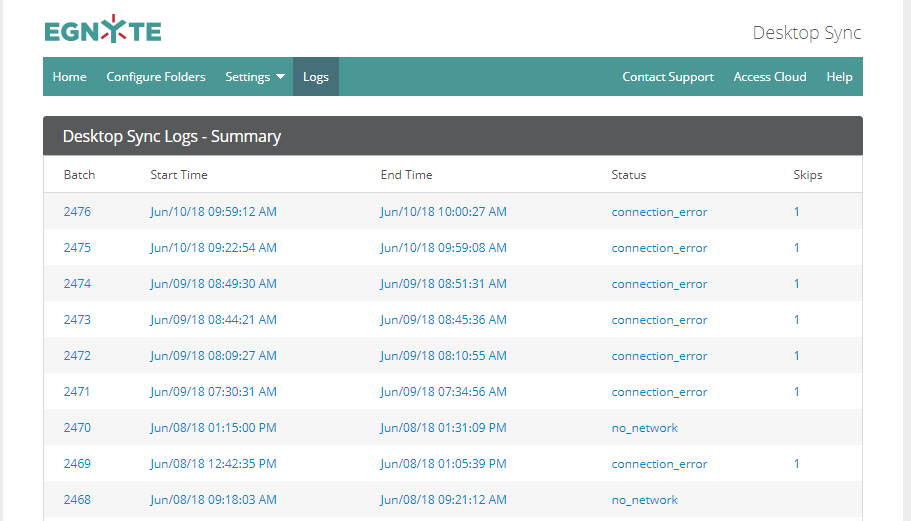Click skips count for batch 2474
Screen dimensions: 911x521
point(797,283)
